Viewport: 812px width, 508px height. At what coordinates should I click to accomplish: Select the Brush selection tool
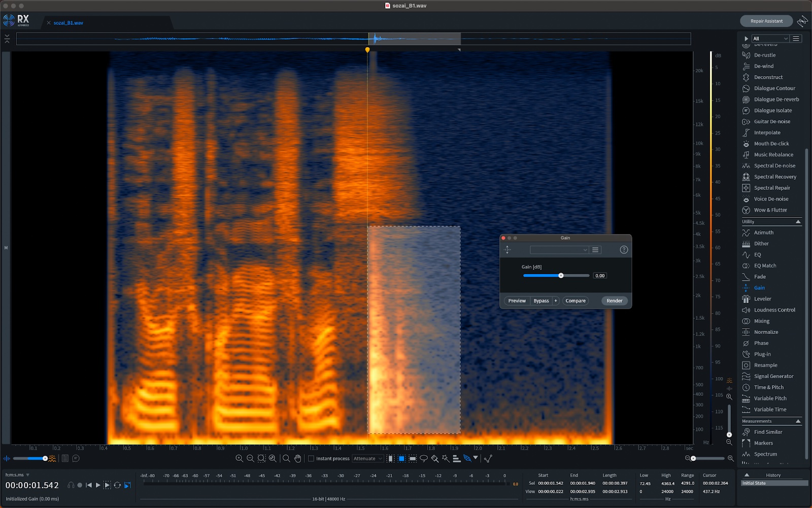tap(435, 458)
